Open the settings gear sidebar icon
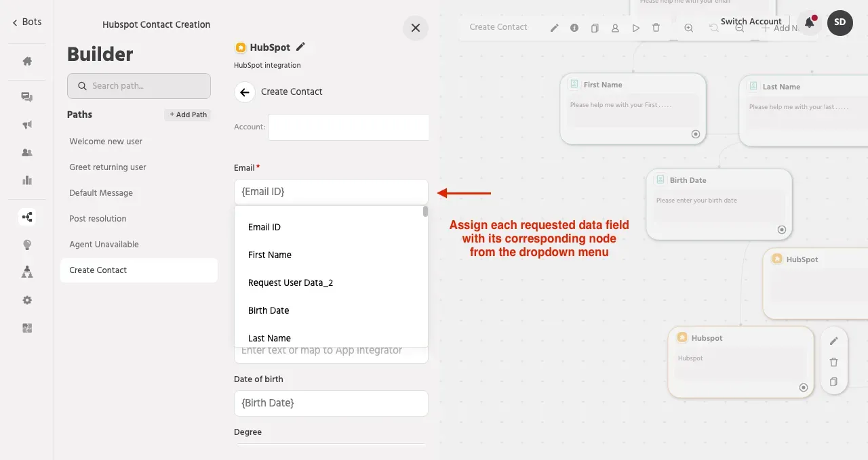Screen dimensions: 868x460 27,300
